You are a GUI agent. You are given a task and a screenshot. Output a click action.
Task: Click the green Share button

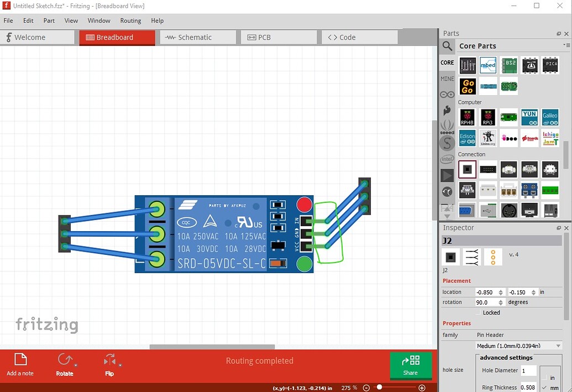pos(411,365)
